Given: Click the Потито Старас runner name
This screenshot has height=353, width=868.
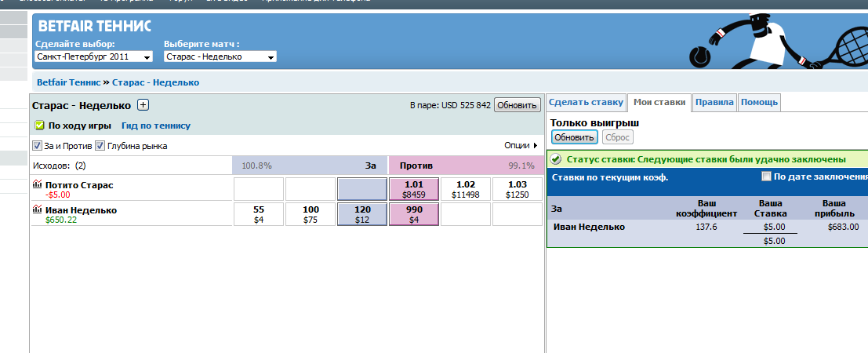Looking at the screenshot, I should 79,185.
